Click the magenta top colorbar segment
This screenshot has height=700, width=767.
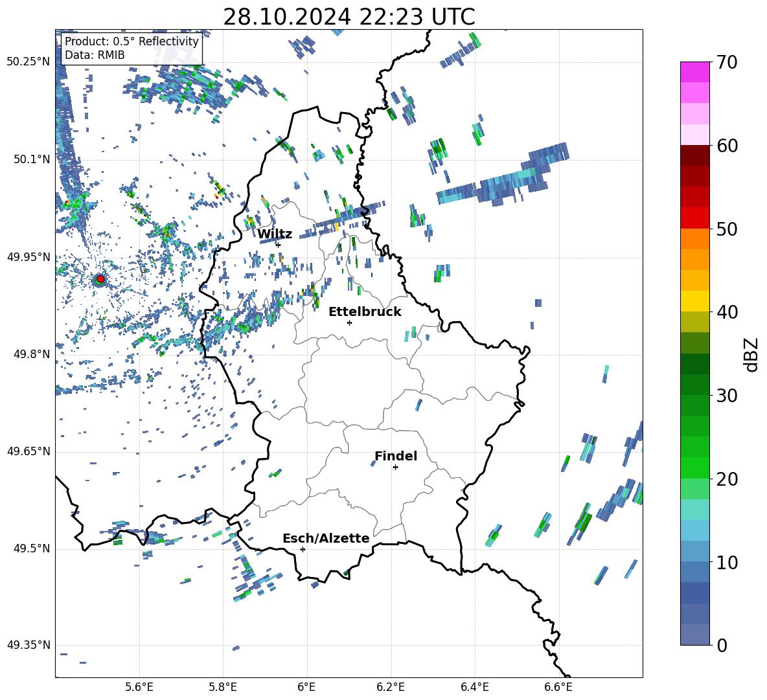(x=694, y=72)
